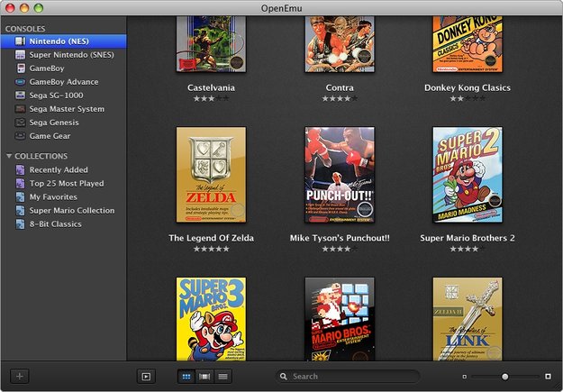Click the 8-Bit Classics collection icon
Viewport: 563px width, 392px height.
click(x=21, y=224)
